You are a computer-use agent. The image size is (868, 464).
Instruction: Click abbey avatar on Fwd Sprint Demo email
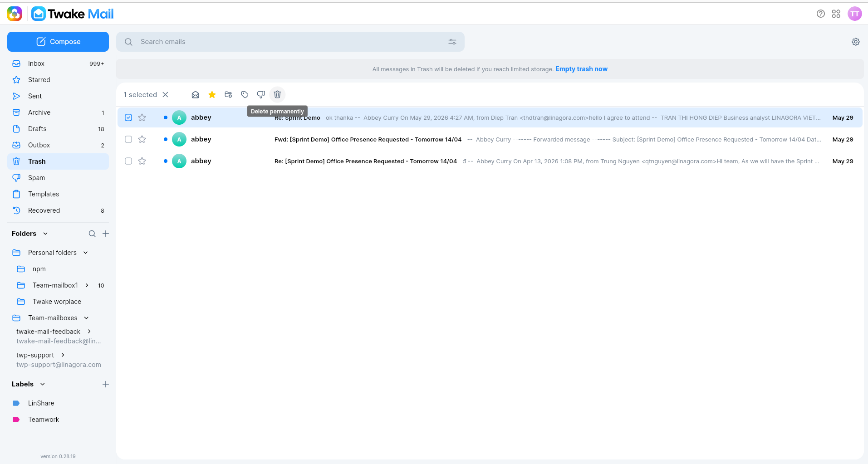pos(179,139)
